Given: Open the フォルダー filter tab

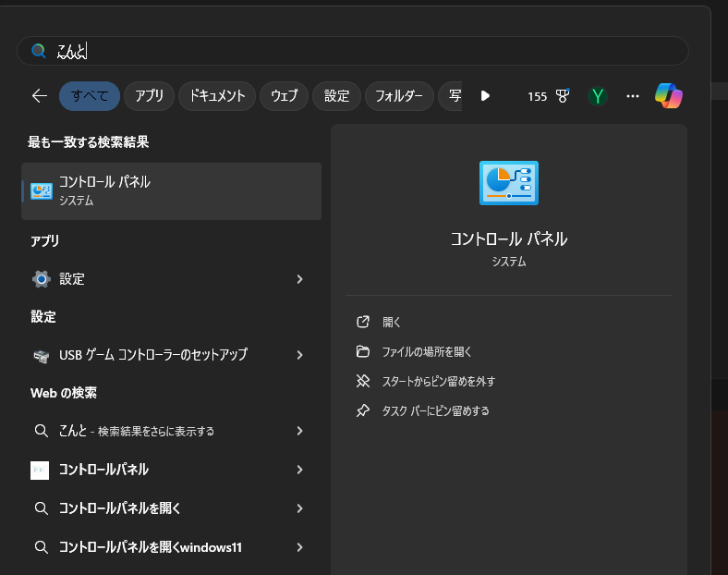Looking at the screenshot, I should 399,96.
